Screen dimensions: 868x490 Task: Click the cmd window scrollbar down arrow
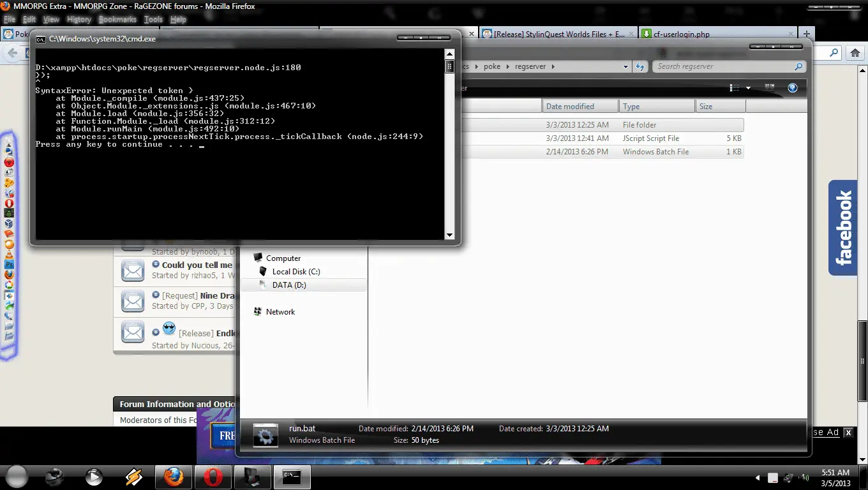point(449,235)
